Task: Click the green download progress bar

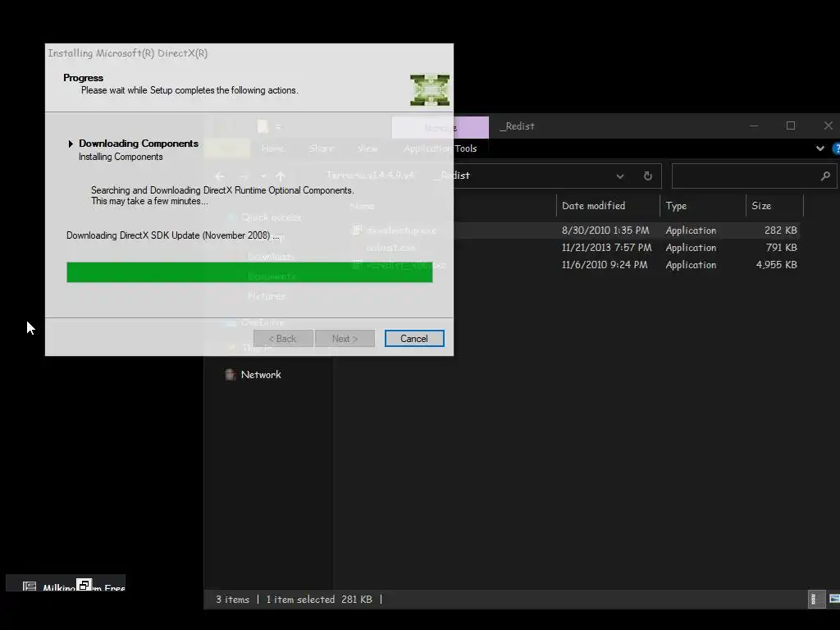Action: tap(249, 272)
